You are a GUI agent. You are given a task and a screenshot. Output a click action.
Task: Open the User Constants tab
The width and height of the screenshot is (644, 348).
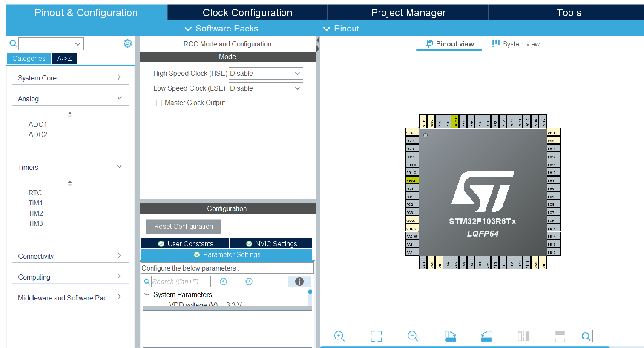tap(185, 244)
